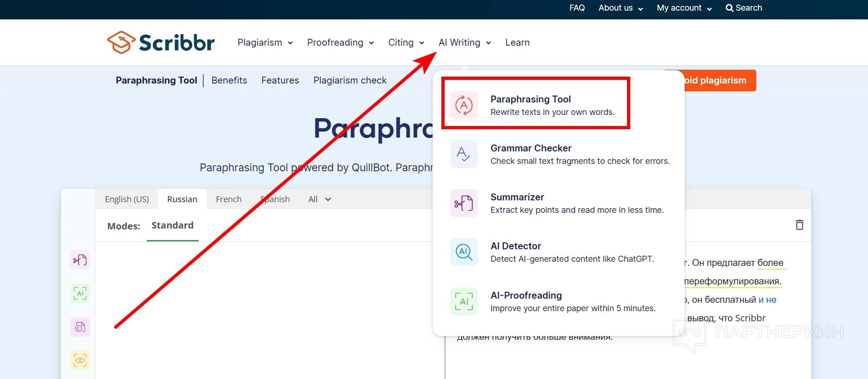Click the underlined word "более"
This screenshot has width=868, height=379.
771,263
